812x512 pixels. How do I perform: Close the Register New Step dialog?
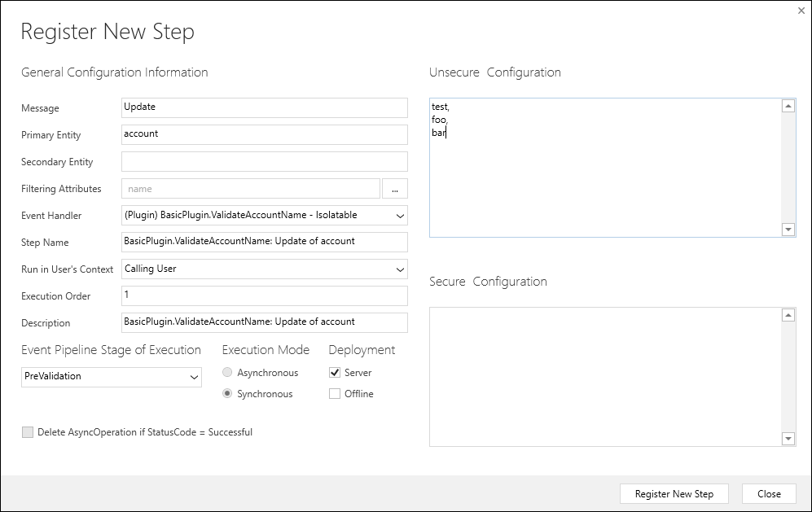coord(801,11)
